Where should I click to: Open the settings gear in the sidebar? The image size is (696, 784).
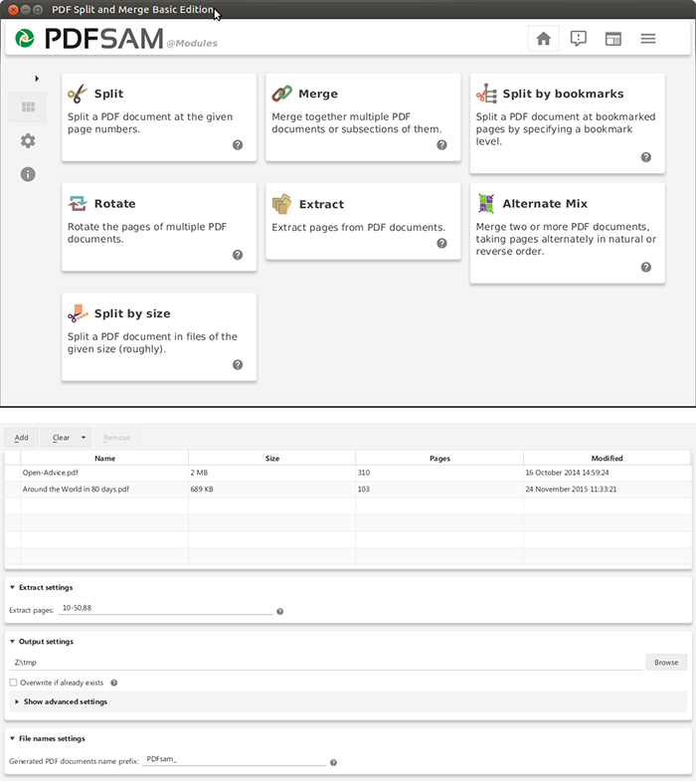coord(28,141)
